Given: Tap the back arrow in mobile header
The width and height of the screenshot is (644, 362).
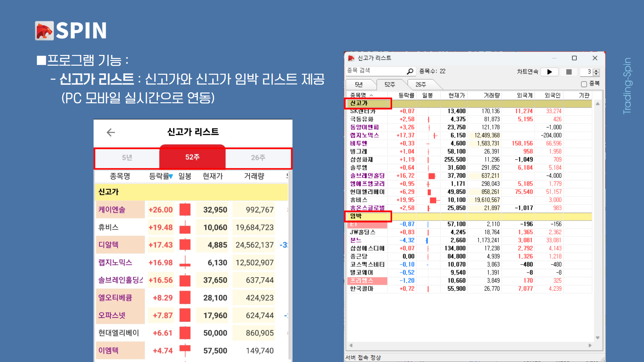Looking at the screenshot, I should pyautogui.click(x=111, y=132).
